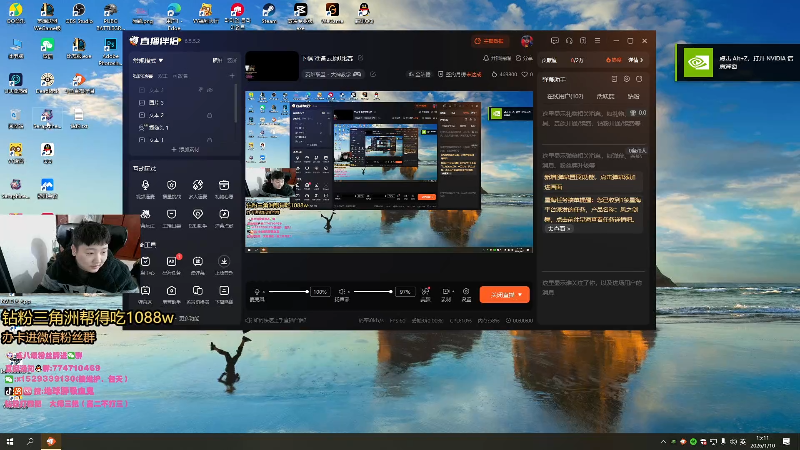Image resolution: width=800 pixels, height=450 pixels.
Task: Open the taskbar search icon
Action: [x=30, y=442]
